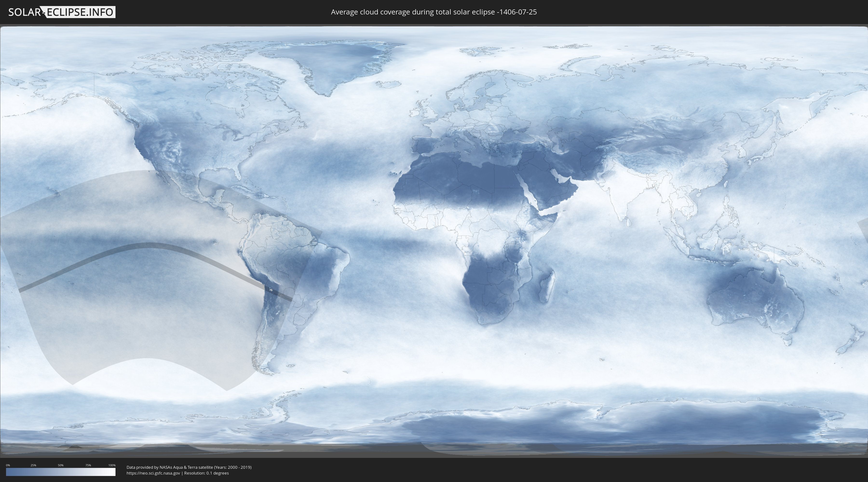
Task: Click the map title about eclipse -1406-07-25
Action: (x=434, y=12)
